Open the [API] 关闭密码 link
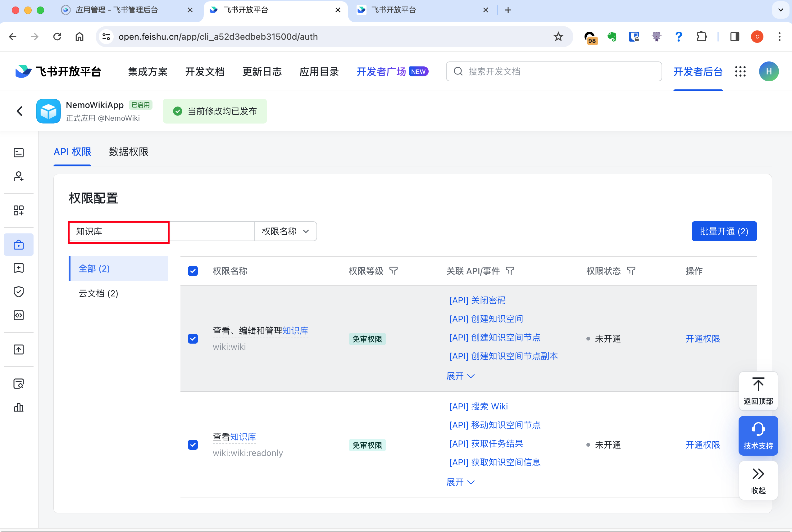Viewport: 792px width, 532px height. coord(477,300)
